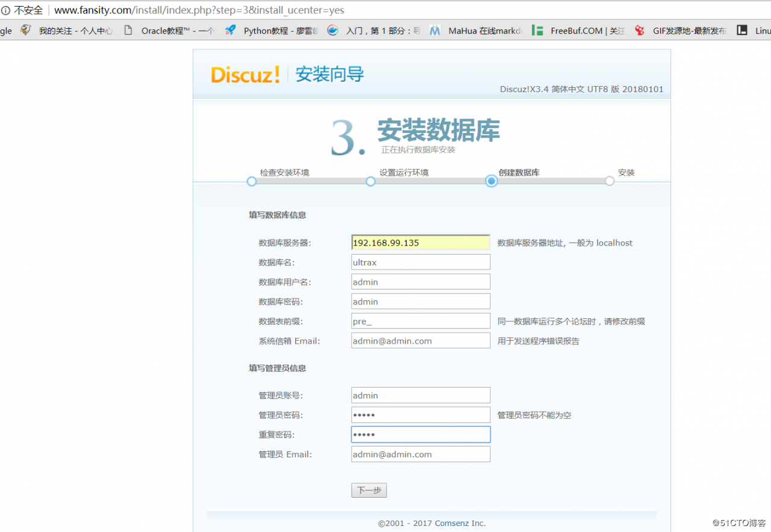771x532 pixels.
Task: Click the 数据库用户名 input field
Action: (420, 282)
